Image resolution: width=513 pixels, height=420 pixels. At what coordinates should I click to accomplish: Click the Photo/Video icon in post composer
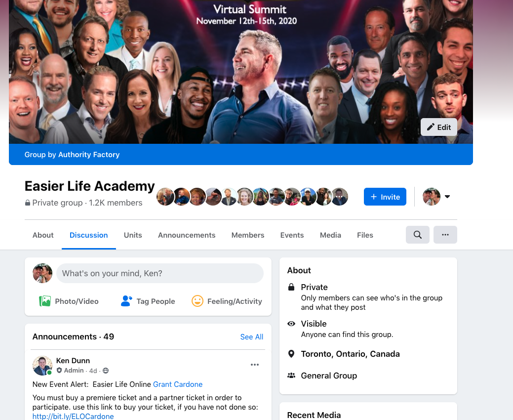pos(45,301)
